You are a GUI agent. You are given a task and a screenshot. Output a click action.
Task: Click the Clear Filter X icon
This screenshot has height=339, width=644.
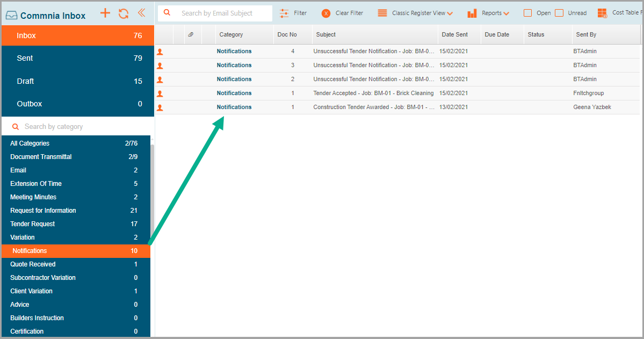point(326,13)
